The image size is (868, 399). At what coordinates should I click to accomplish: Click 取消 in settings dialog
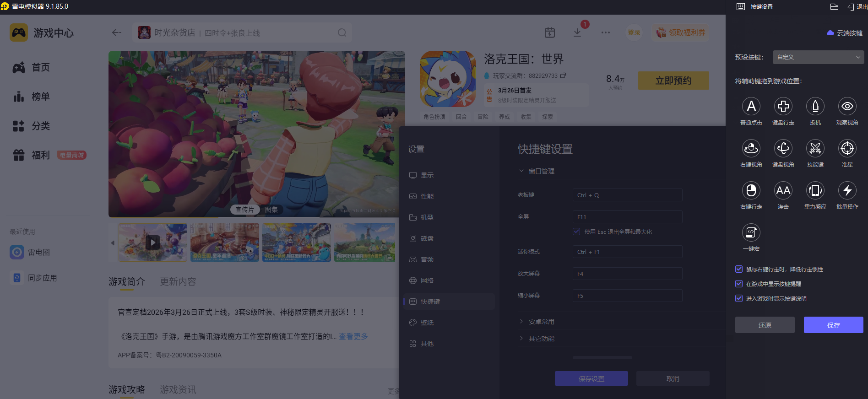673,378
